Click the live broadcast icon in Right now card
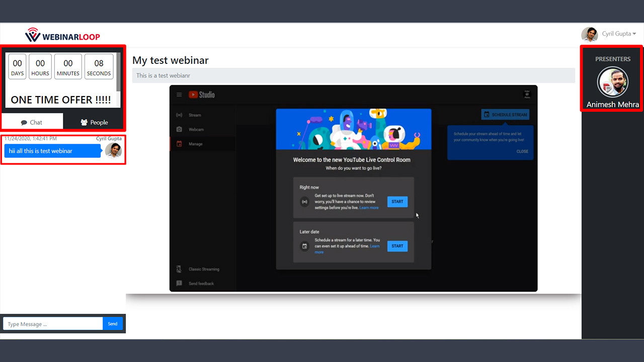Image resolution: width=644 pixels, height=362 pixels. tap(304, 202)
